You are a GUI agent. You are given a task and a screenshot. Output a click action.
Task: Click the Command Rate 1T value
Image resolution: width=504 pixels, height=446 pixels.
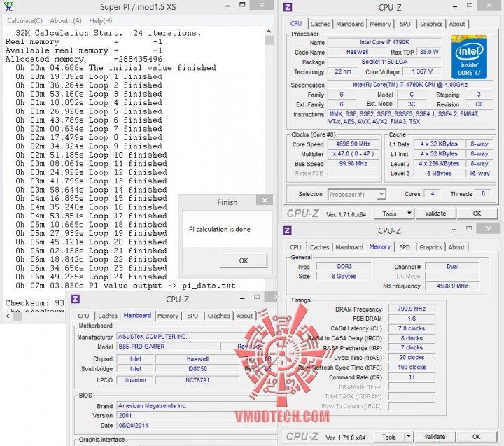tap(412, 377)
